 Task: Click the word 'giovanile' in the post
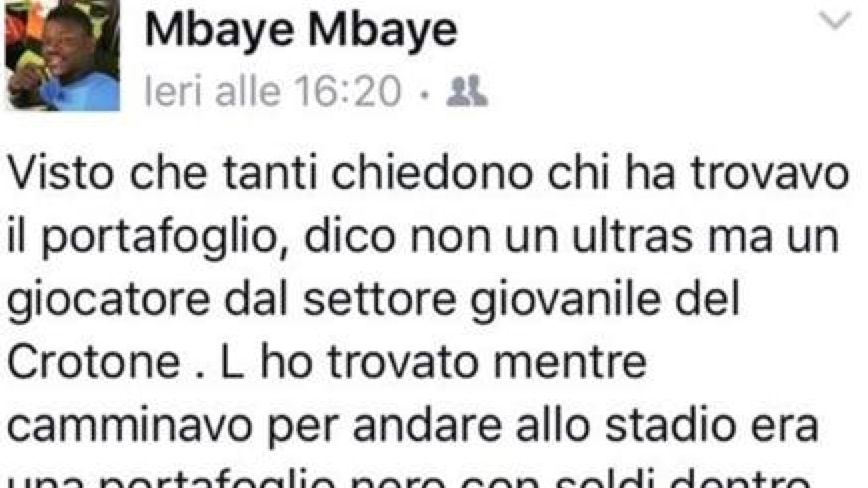click(566, 302)
